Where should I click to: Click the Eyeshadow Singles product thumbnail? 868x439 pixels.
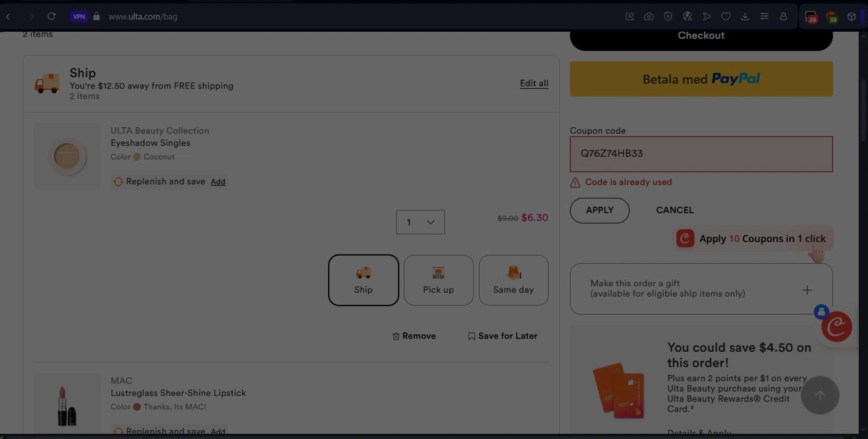pos(67,156)
